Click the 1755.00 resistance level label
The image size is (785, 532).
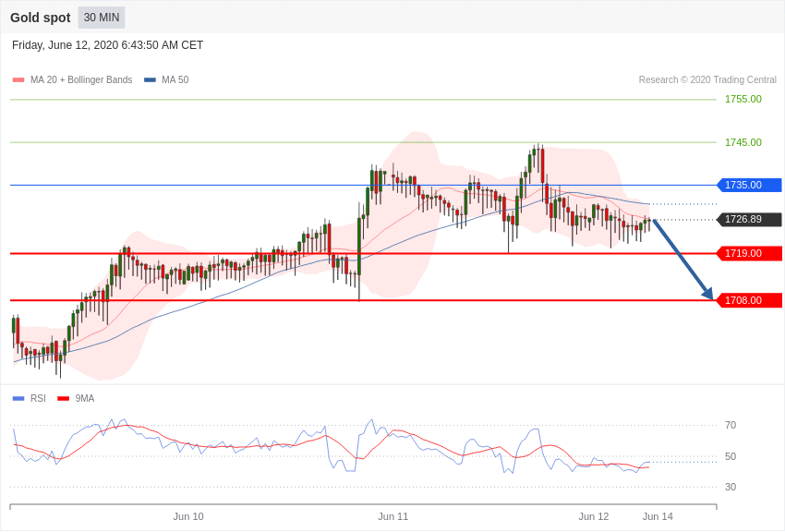pyautogui.click(x=743, y=99)
